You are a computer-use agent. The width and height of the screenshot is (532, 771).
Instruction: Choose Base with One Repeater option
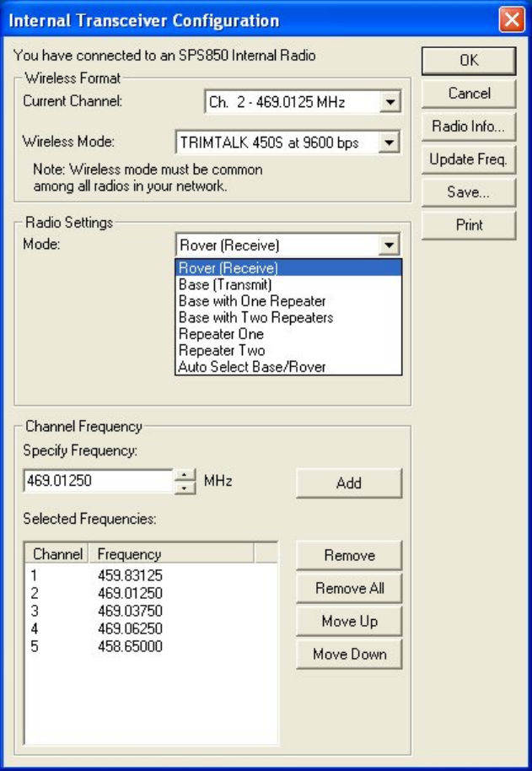[x=288, y=301]
